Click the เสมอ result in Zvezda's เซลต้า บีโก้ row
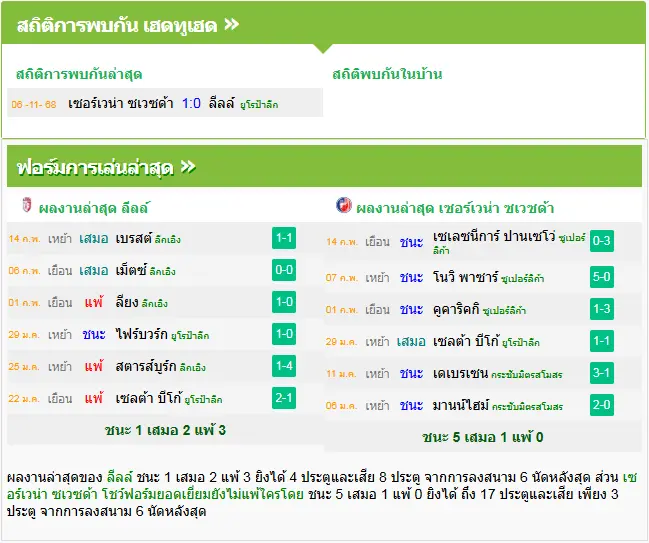 tap(411, 341)
